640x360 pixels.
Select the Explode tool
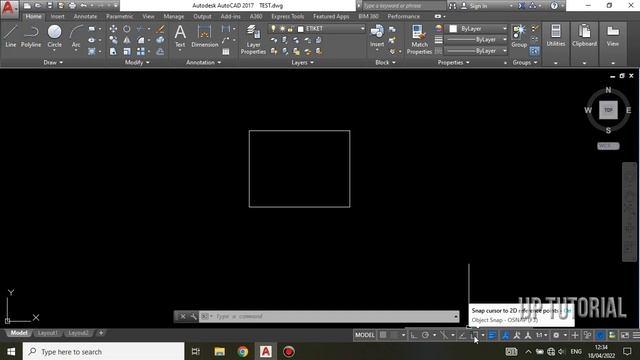[160, 40]
